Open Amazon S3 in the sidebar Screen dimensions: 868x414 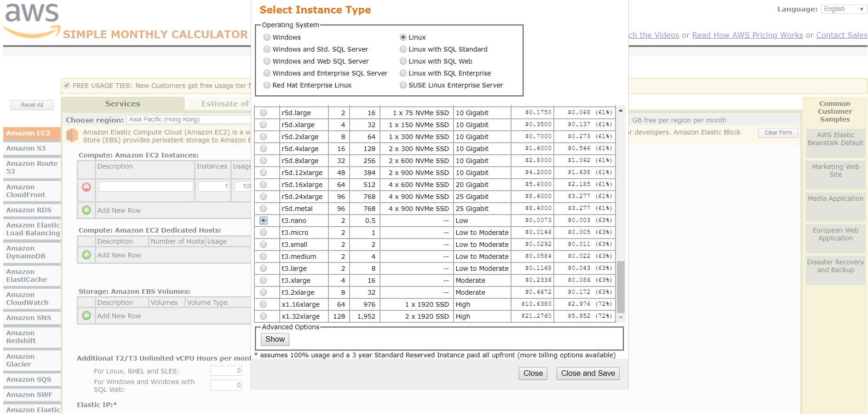pos(32,148)
